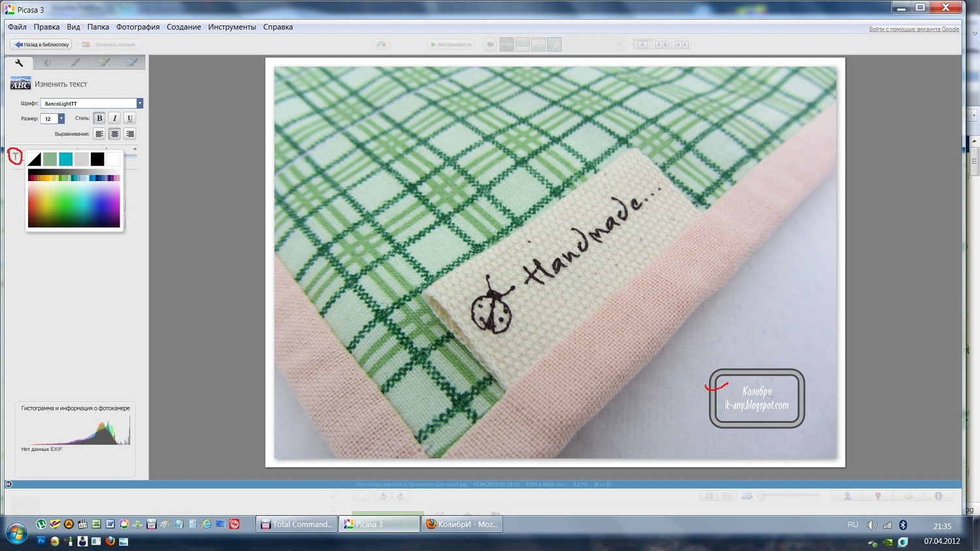Select the first thumbnail in the top filmstrip
The height and width of the screenshot is (551, 980).
[507, 44]
